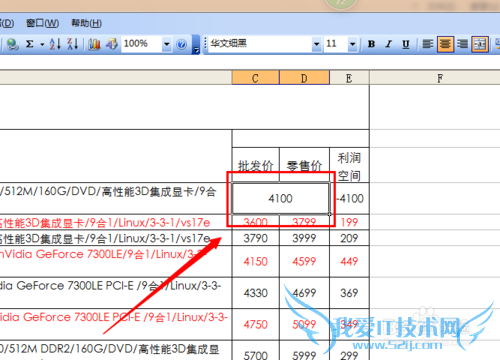Image resolution: width=500 pixels, height=360 pixels.
Task: Toggle bold formatting
Action: pos(371,44)
